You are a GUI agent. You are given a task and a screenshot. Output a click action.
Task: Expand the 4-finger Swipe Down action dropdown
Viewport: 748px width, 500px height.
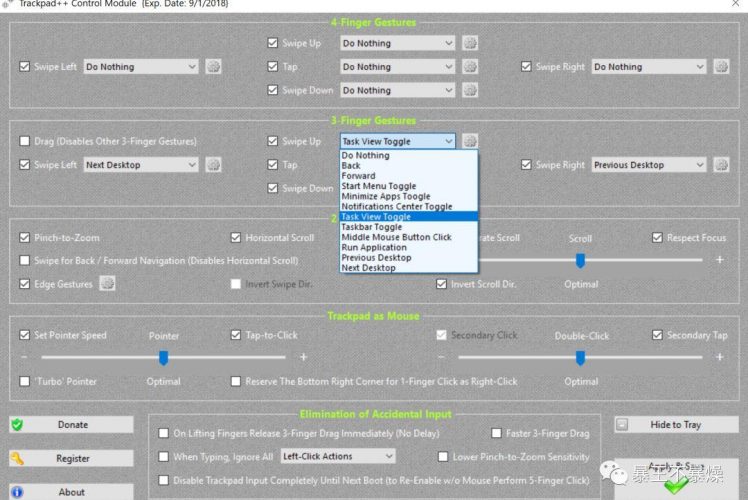397,90
